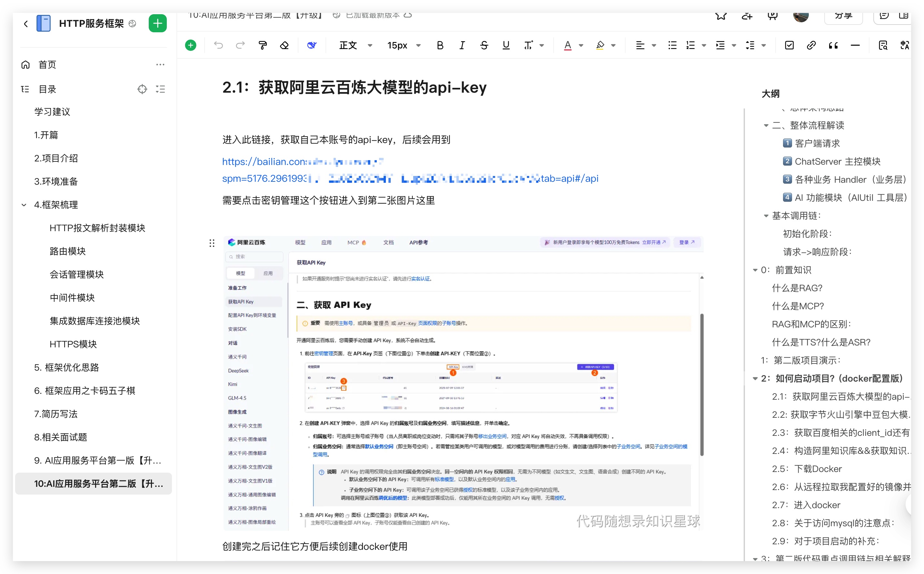The height and width of the screenshot is (574, 924).
Task: Insert a quote block icon
Action: coord(833,46)
